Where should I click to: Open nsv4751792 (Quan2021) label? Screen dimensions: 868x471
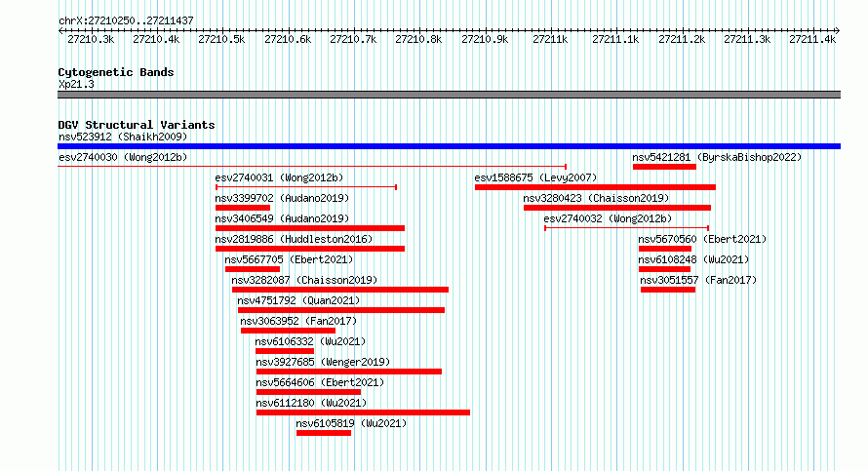coord(298,300)
